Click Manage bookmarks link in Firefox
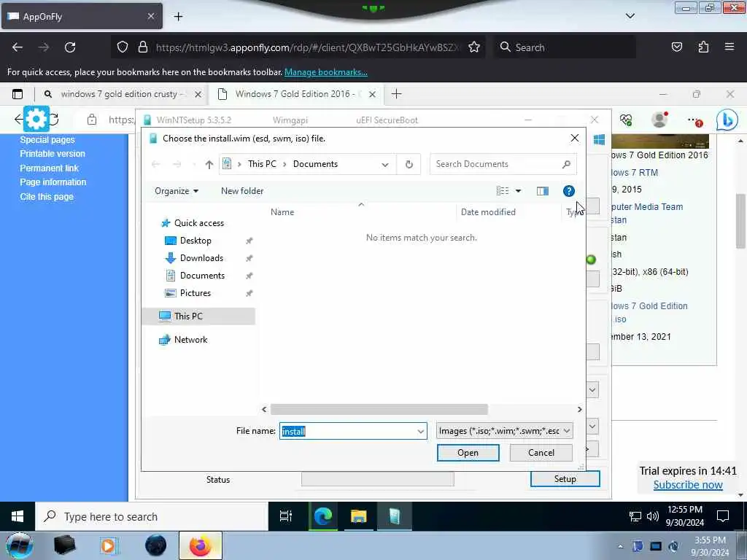The width and height of the screenshot is (747, 560). coord(326,72)
